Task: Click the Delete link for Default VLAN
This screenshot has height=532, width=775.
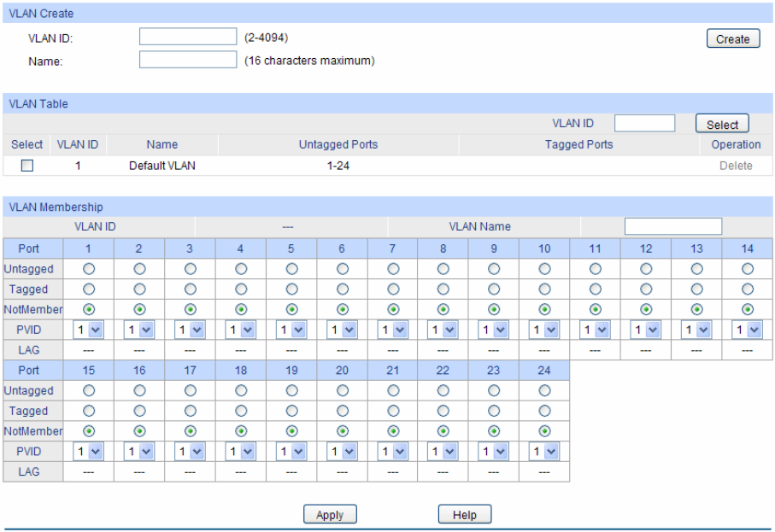Action: pyautogui.click(x=735, y=166)
